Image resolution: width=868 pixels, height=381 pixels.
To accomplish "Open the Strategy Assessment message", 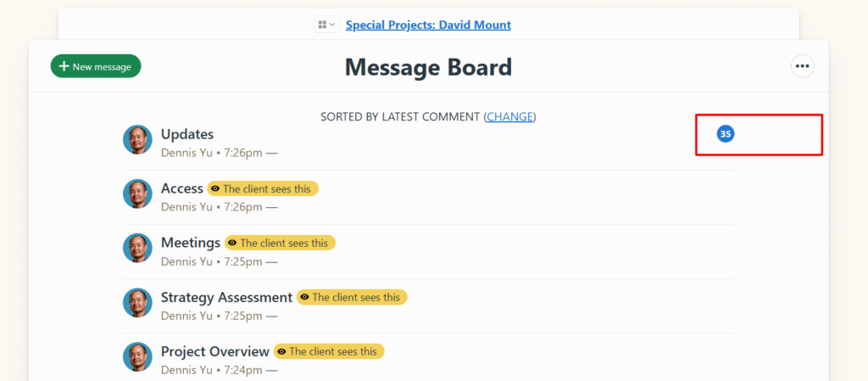I will click(226, 297).
